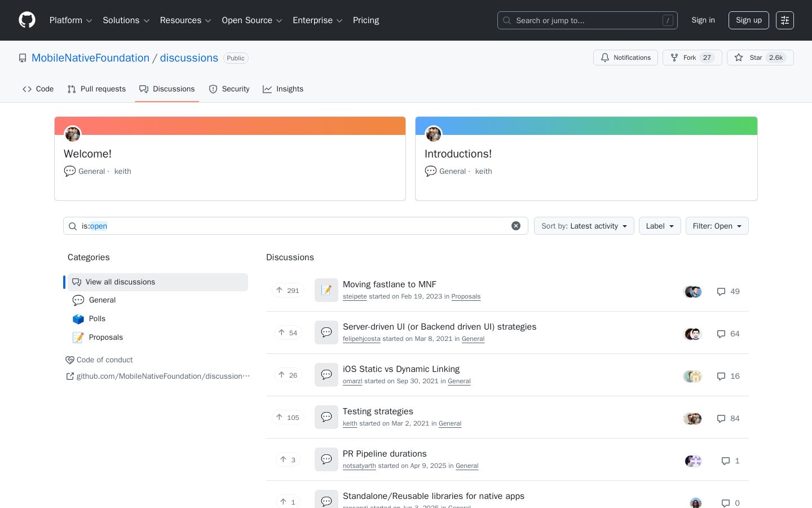The height and width of the screenshot is (508, 812).
Task: Open iOS Static vs Dynamic Linking discussion
Action: click(x=401, y=369)
